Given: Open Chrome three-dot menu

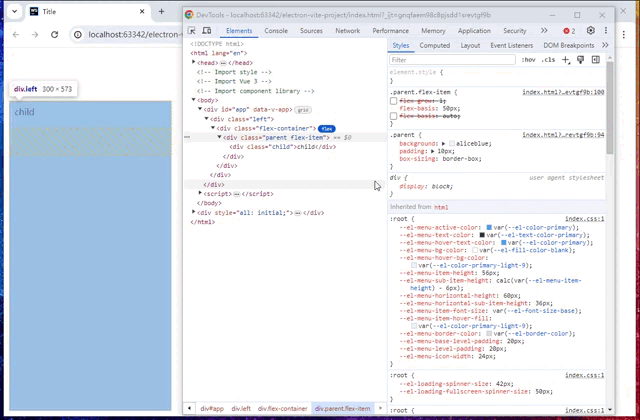Looking at the screenshot, I should [x=624, y=35].
